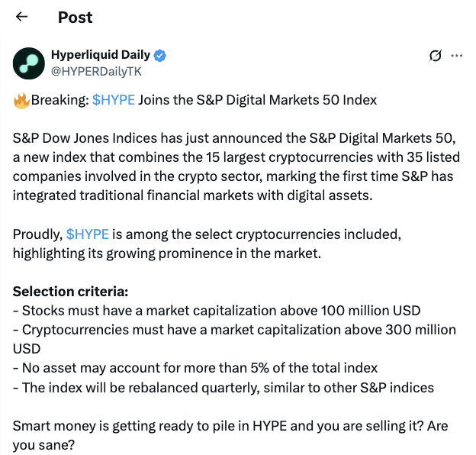Open the three-dot More options menu
Image resolution: width=476 pixels, height=455 pixels.
click(457, 56)
